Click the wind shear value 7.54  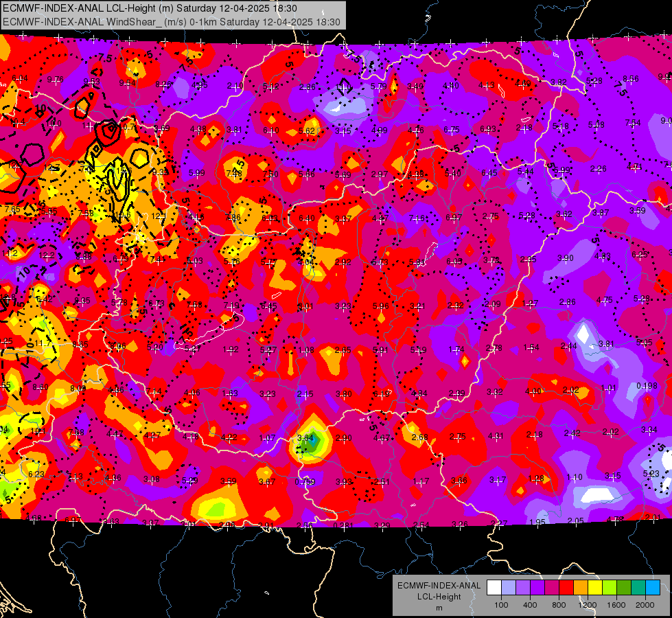633,123
